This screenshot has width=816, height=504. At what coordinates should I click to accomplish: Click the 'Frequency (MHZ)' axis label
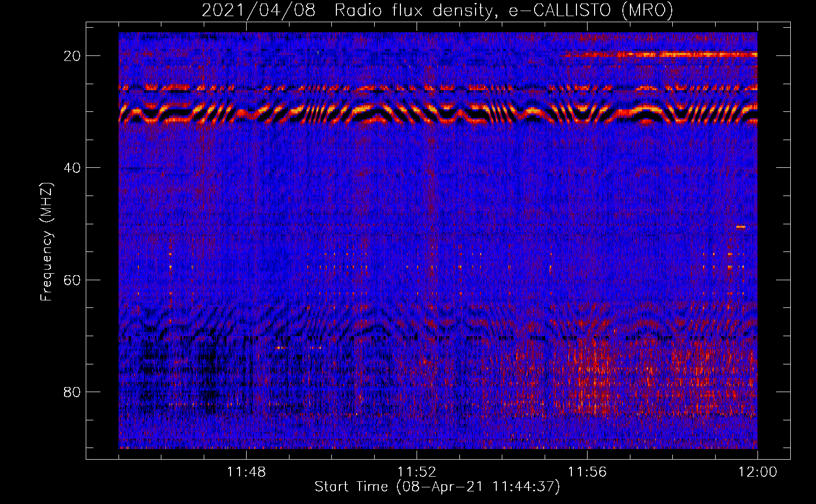[46, 242]
